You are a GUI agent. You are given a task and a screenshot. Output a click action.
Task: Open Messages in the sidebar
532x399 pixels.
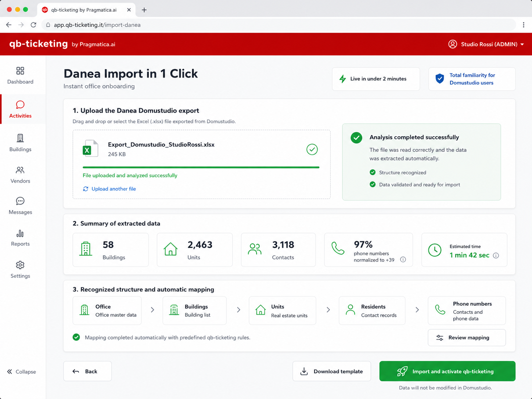(20, 206)
